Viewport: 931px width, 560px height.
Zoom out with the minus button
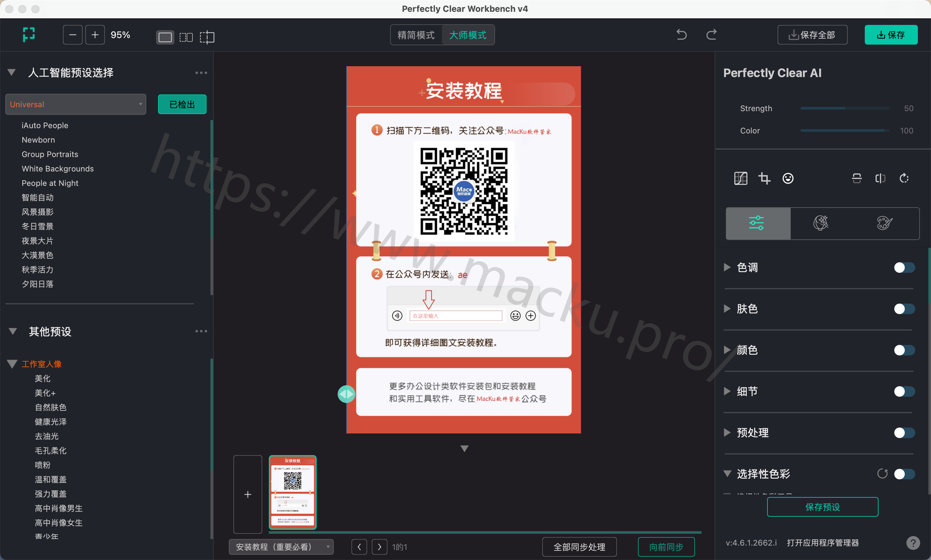tap(72, 35)
